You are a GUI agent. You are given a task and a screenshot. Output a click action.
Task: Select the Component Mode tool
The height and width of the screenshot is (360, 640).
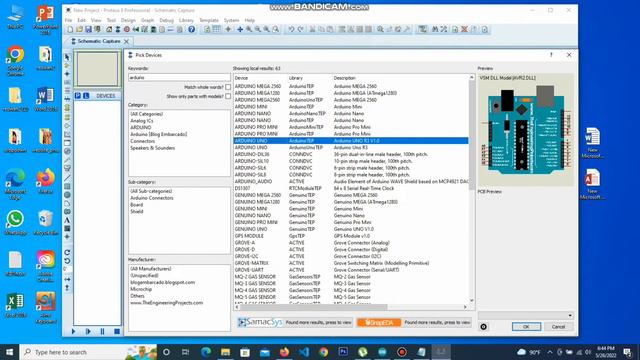click(x=67, y=65)
